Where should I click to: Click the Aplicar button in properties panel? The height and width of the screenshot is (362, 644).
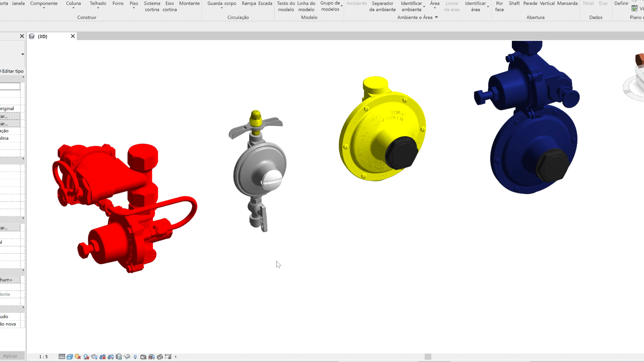10,356
